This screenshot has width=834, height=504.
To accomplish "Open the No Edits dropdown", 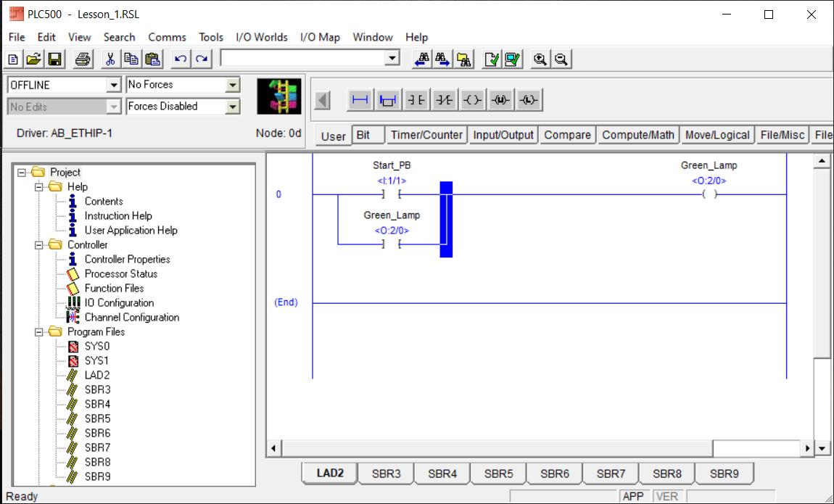I will click(x=113, y=107).
